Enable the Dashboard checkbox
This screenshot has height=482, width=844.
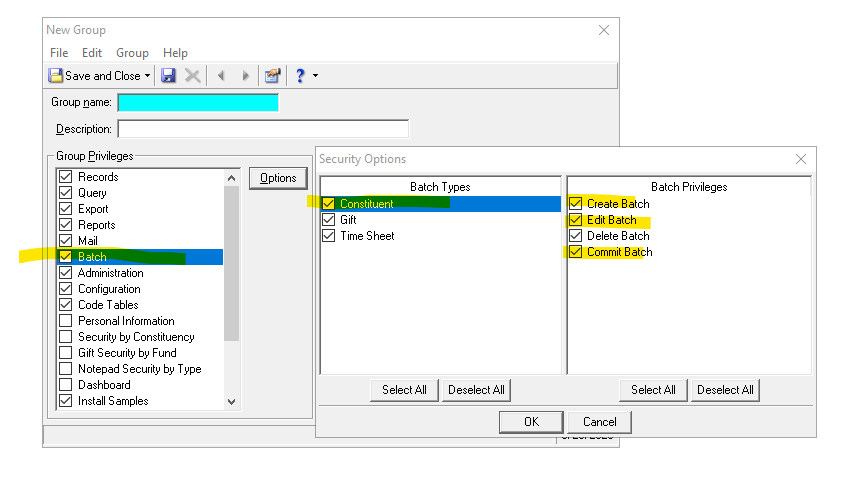pyautogui.click(x=66, y=385)
